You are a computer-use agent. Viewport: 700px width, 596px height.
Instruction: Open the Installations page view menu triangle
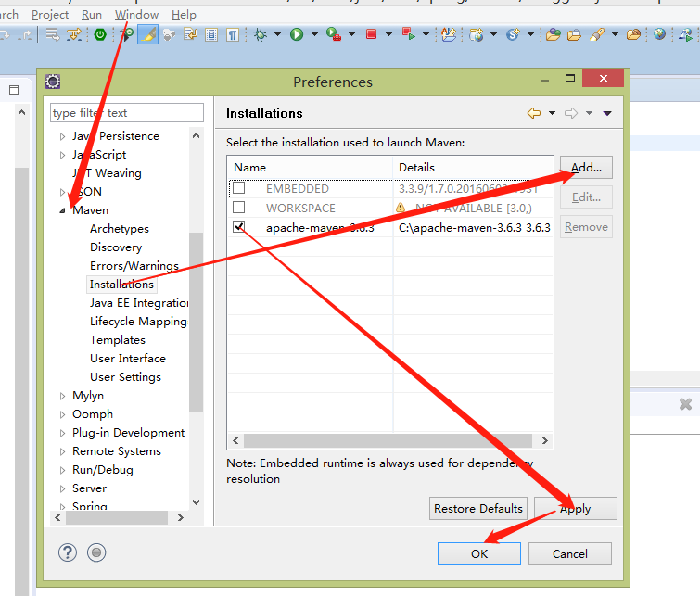(607, 113)
